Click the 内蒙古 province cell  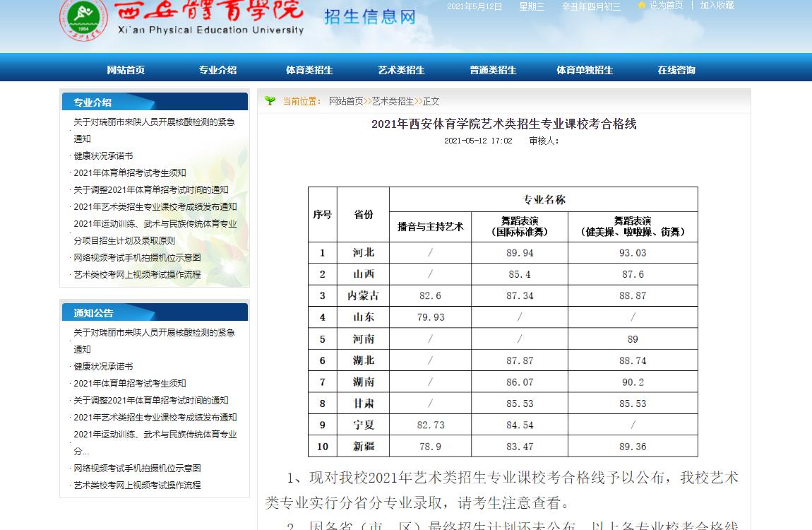pos(363,296)
